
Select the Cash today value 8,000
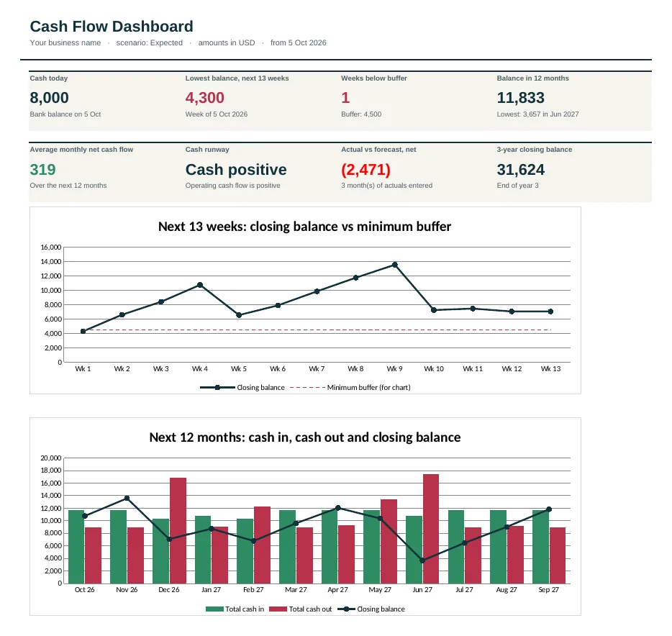50,98
